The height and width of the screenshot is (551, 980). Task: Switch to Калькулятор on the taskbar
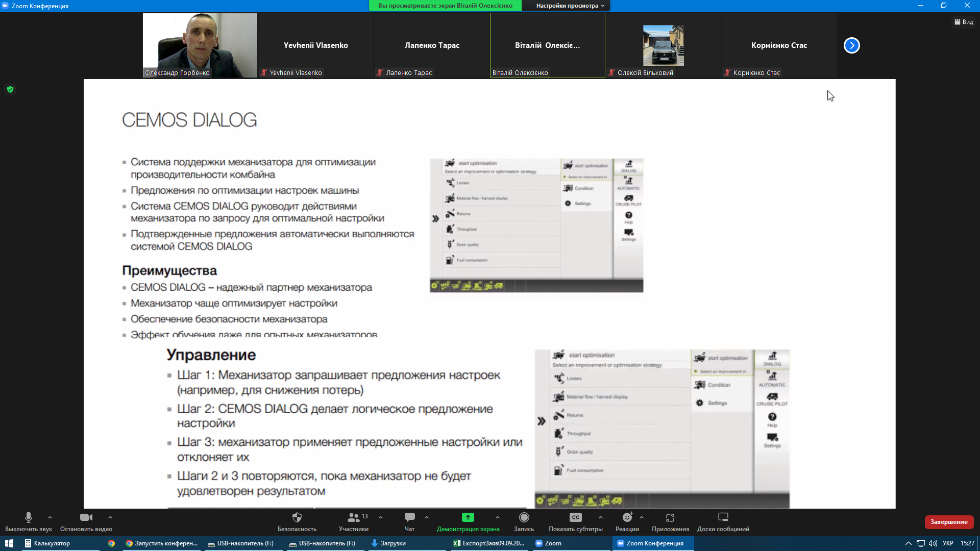(x=60, y=543)
